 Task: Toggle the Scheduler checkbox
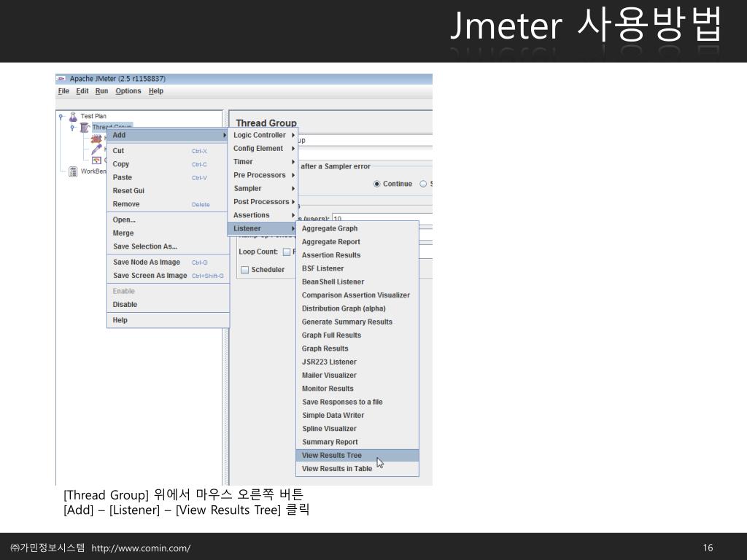pyautogui.click(x=245, y=270)
